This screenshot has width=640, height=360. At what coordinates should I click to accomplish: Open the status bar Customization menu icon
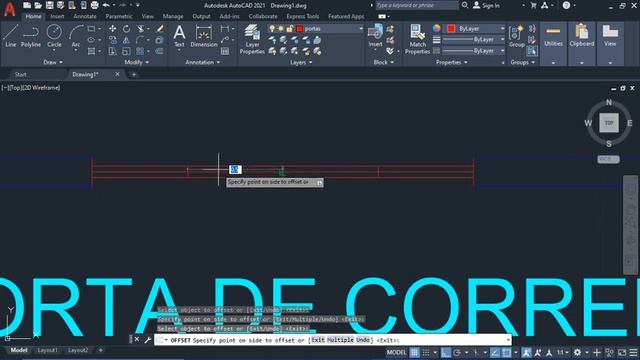pos(633,352)
